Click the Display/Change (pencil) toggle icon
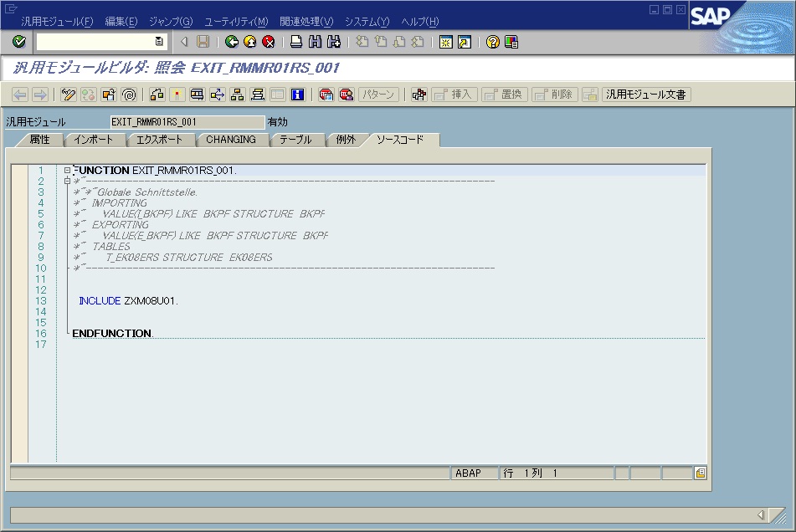 click(x=67, y=95)
